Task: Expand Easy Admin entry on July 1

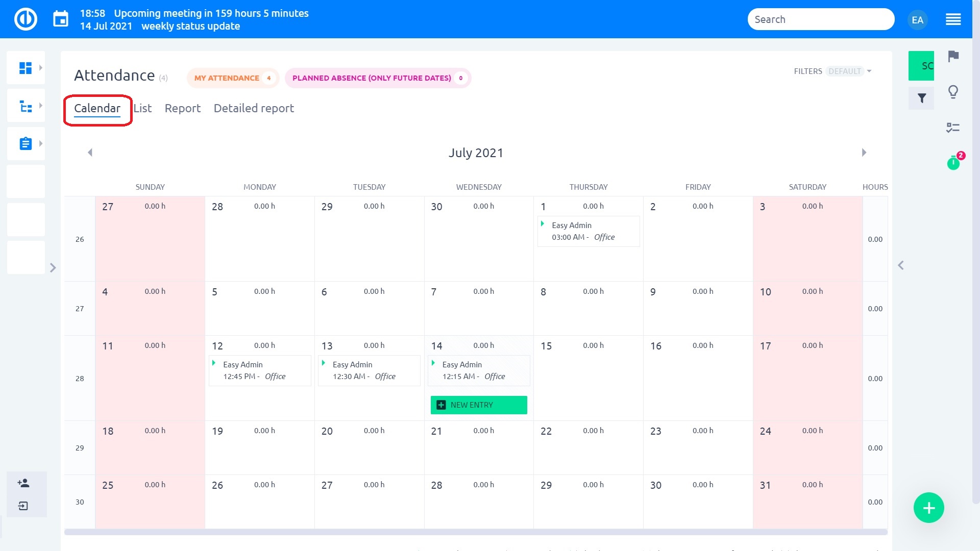Action: 543,223
